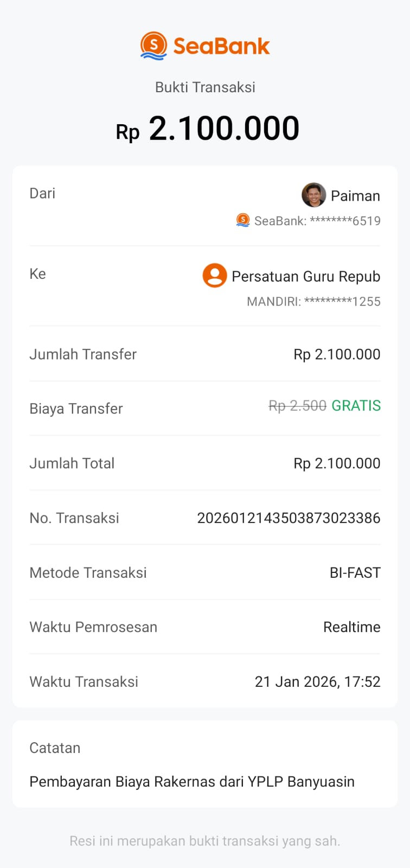Tap the Catatan note about Rakernas payment

coord(192,782)
